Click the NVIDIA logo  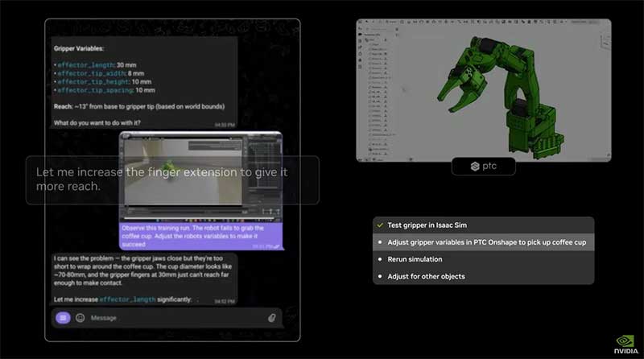(625, 345)
